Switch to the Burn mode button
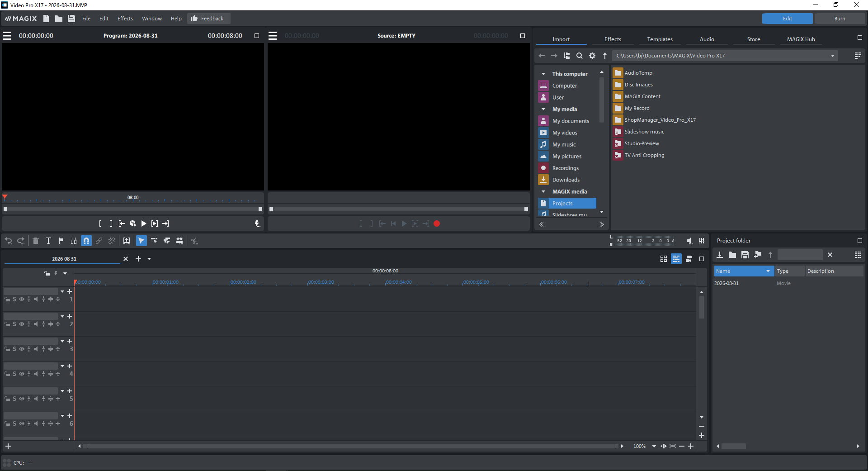The image size is (868, 471). 840,19
